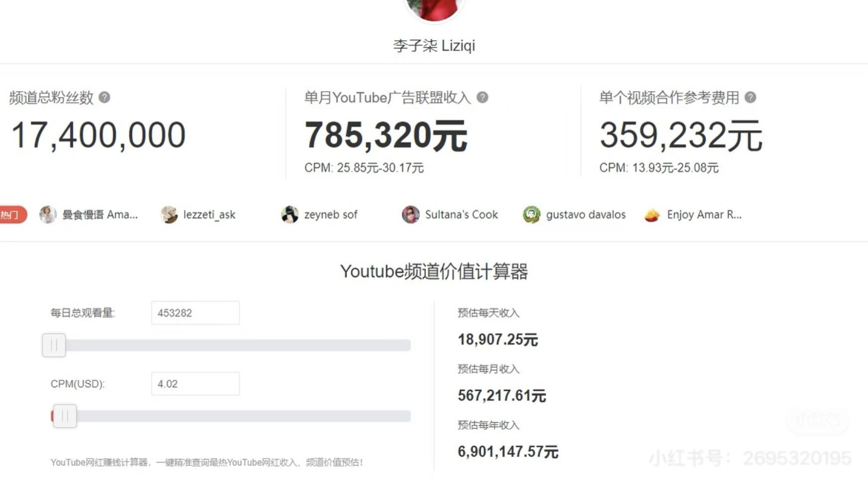Click help icon beside 单月YouTube广告联盟收入
The width and height of the screenshot is (868, 483).
pyautogui.click(x=482, y=97)
